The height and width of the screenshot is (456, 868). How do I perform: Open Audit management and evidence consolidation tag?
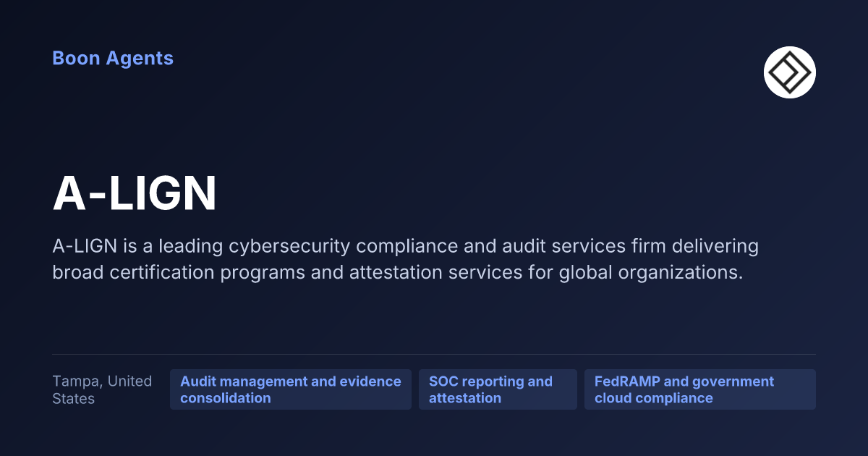point(291,389)
